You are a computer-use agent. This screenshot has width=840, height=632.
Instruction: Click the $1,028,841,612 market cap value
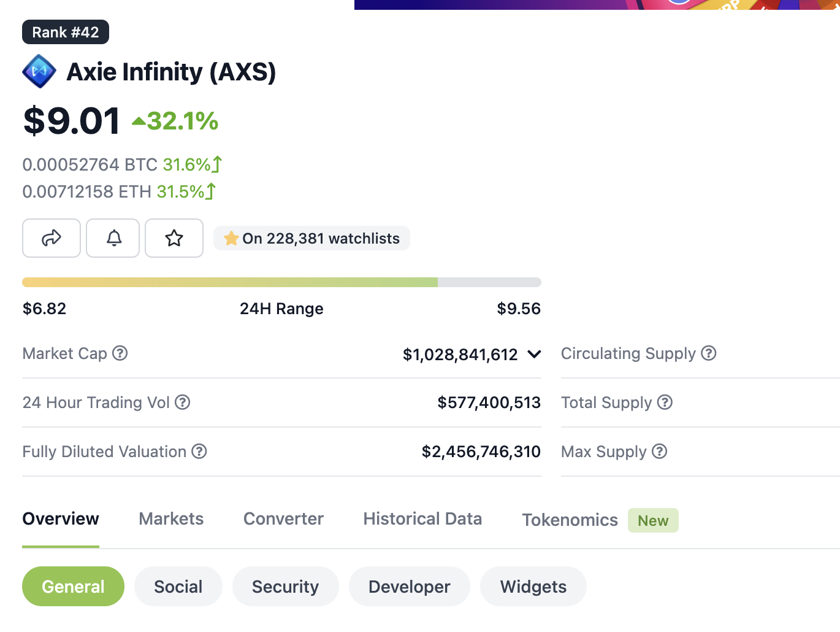click(460, 355)
